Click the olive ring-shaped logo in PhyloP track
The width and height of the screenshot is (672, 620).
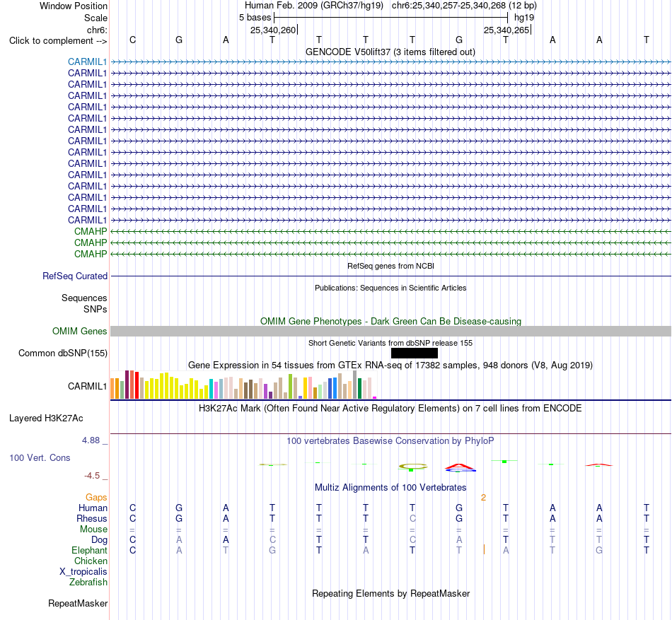[x=413, y=467]
